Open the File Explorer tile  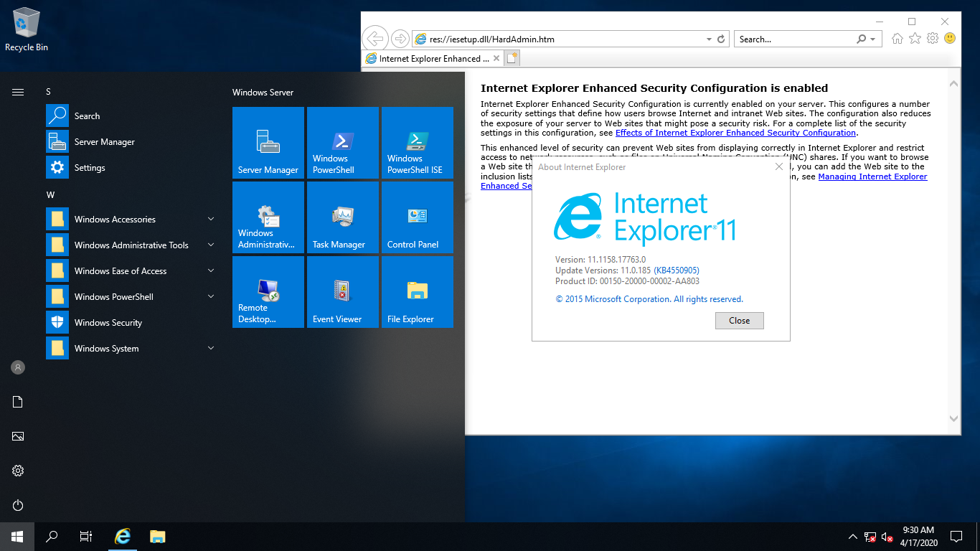pos(418,292)
